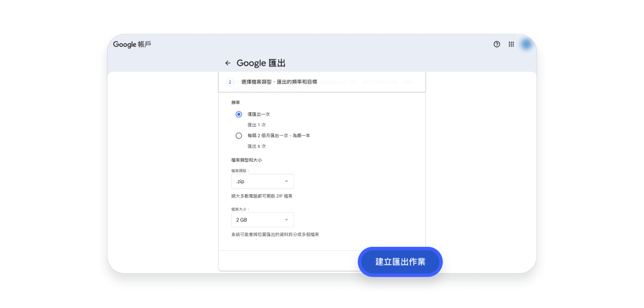The height and width of the screenshot is (308, 644).
Task: Click the Google 帳戶 logo
Action: pyautogui.click(x=132, y=44)
